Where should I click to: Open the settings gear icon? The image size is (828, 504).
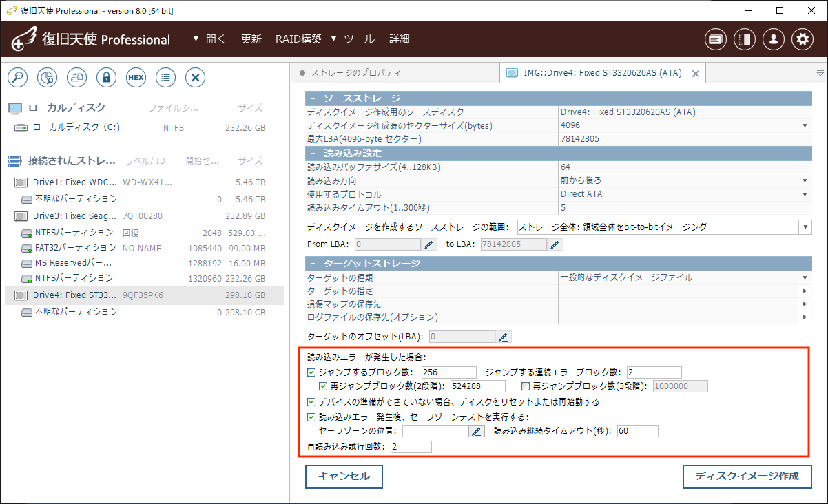point(803,39)
